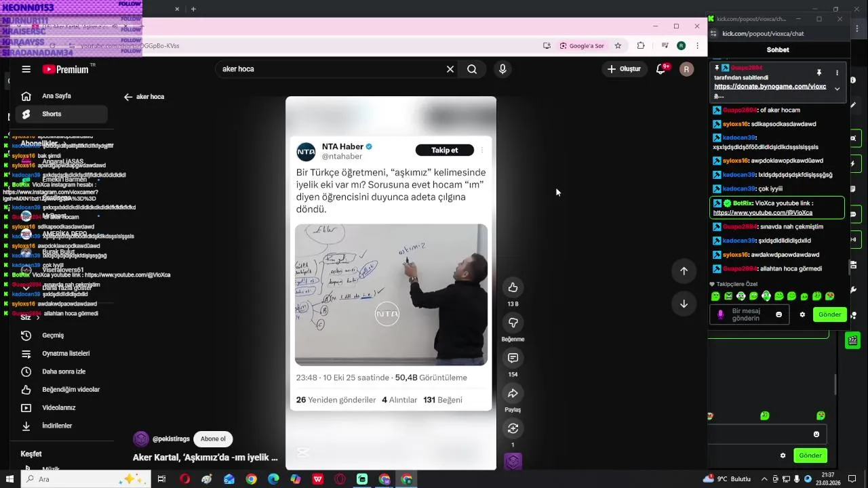868x488 pixels.
Task: Open Copilot from taskbar
Action: pyautogui.click(x=296, y=479)
